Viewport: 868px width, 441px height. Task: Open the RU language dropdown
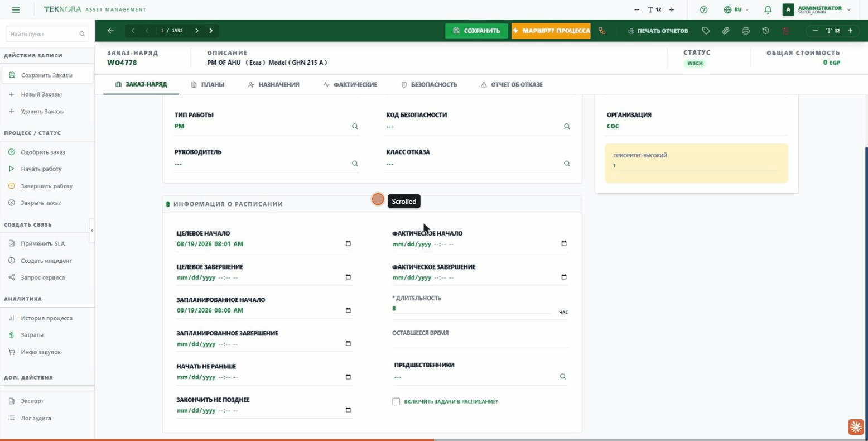coord(736,10)
